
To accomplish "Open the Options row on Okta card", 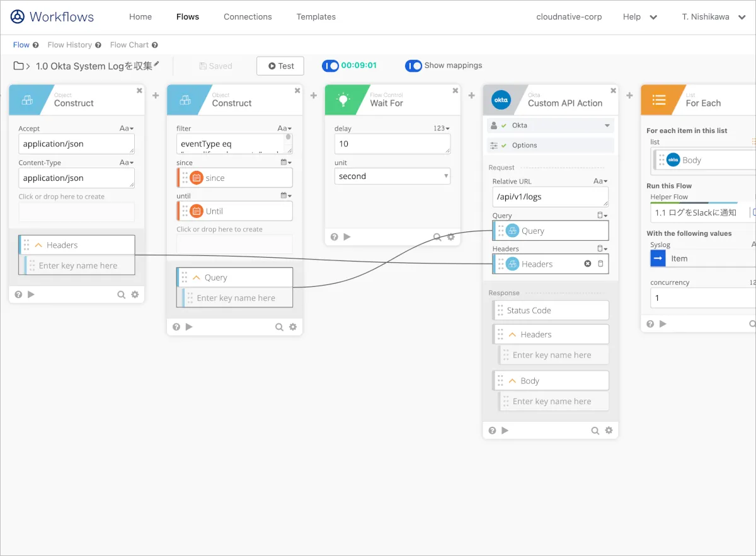I will (x=551, y=146).
